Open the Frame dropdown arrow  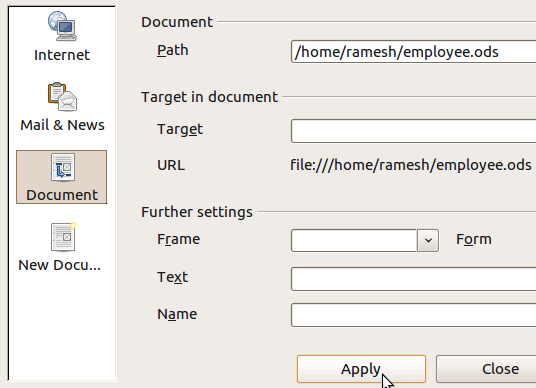[428, 240]
